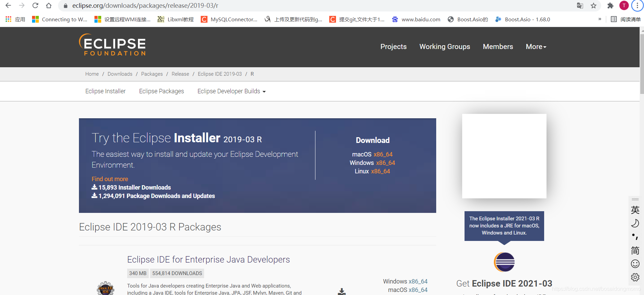Image resolution: width=644 pixels, height=295 pixels.
Task: Expand the More dropdown in header
Action: (536, 47)
